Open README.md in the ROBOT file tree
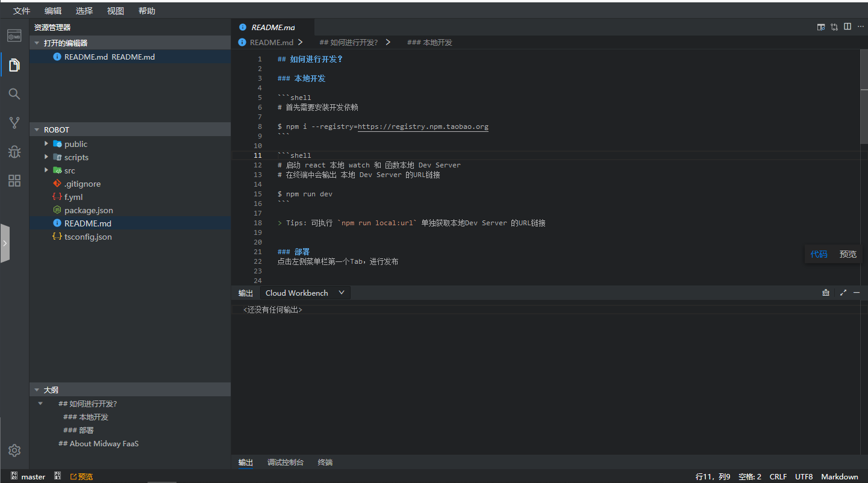Image resolution: width=868 pixels, height=483 pixels. (x=130, y=223)
